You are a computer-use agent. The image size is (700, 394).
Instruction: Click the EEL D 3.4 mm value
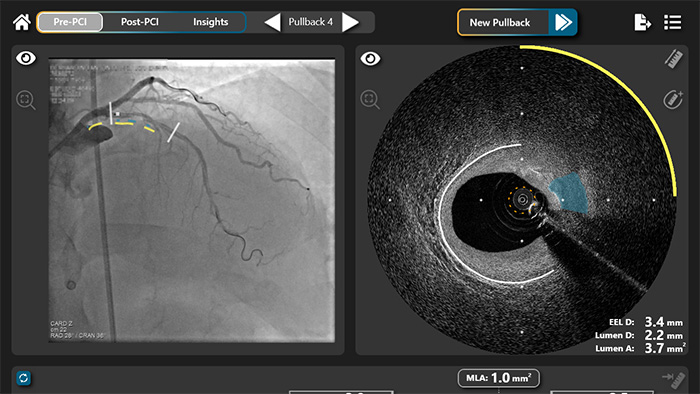(646, 322)
